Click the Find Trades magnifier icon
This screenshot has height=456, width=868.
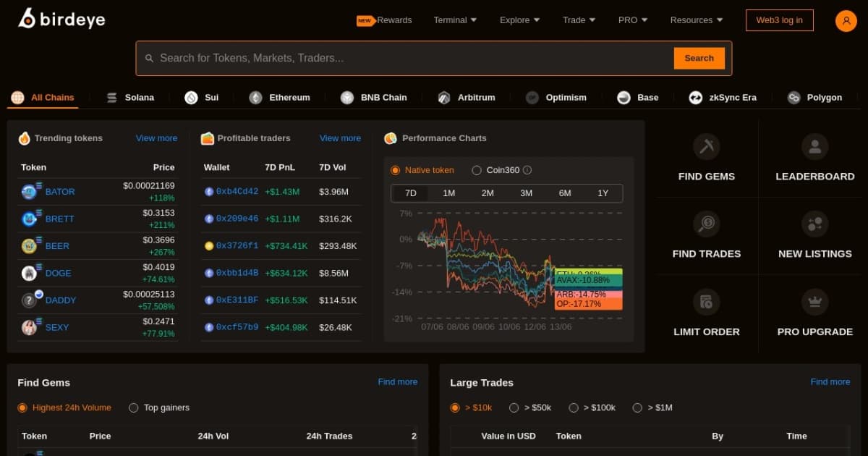point(706,224)
